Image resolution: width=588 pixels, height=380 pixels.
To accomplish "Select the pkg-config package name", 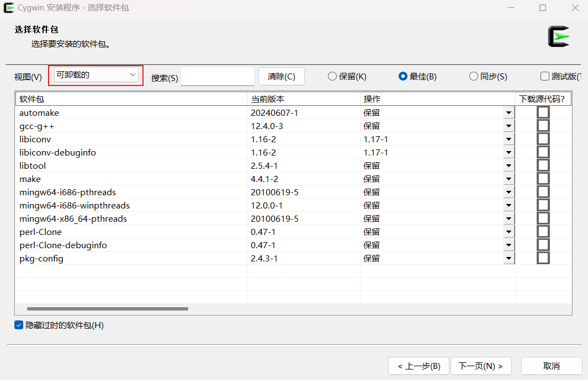I will point(41,259).
